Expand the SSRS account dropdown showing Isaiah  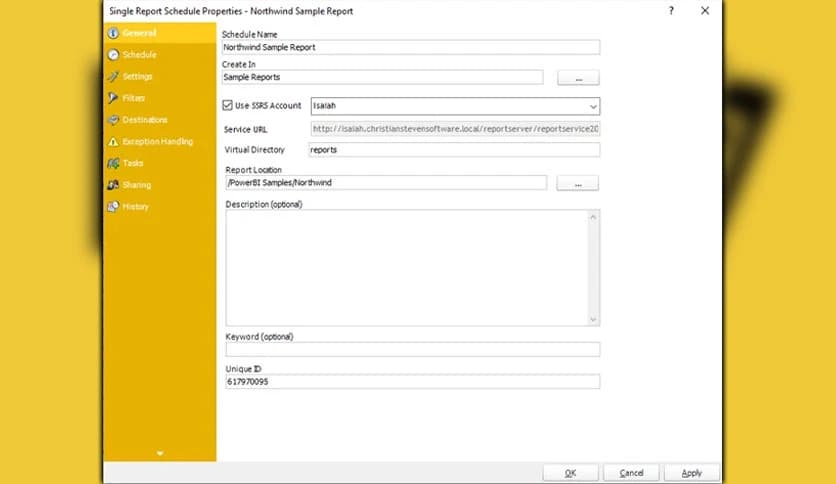pos(593,107)
